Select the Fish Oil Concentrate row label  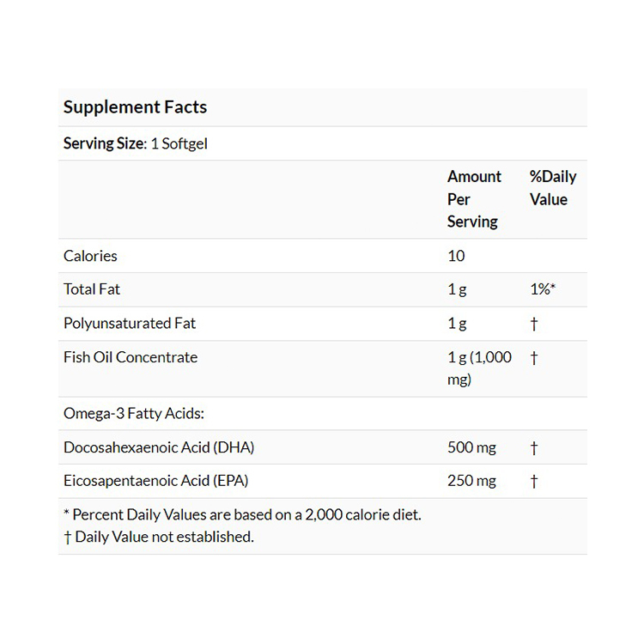tap(131, 357)
